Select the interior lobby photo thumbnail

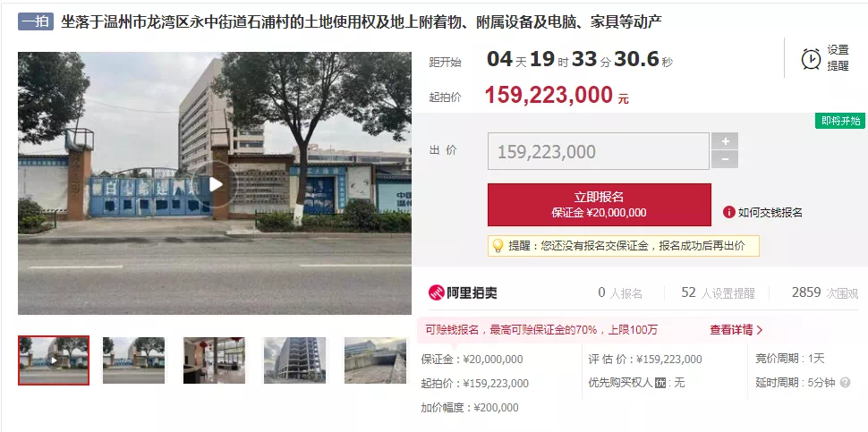pyautogui.click(x=214, y=360)
